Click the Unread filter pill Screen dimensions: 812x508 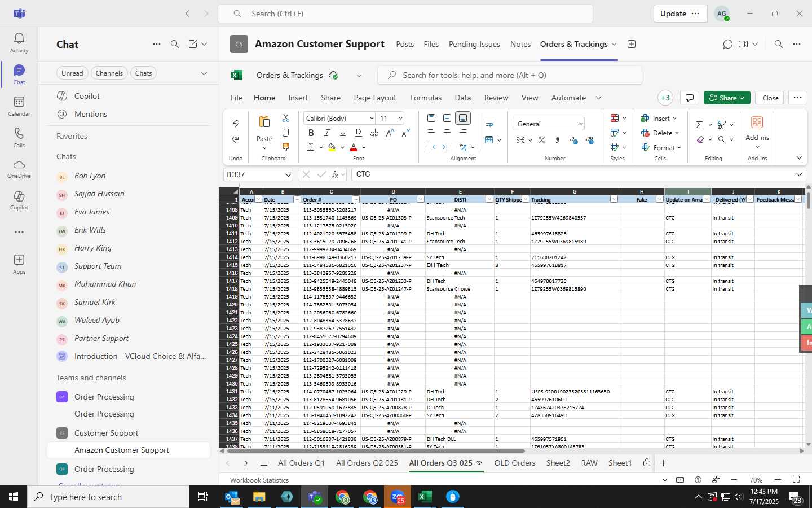click(x=72, y=73)
